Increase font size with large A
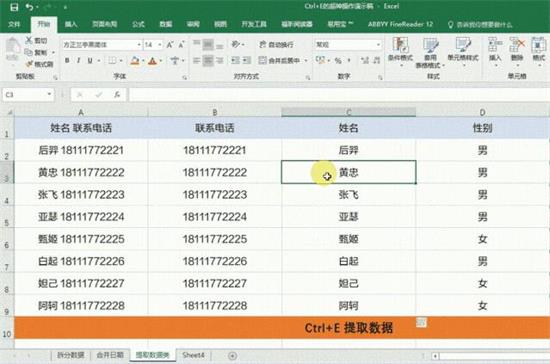This screenshot has width=550, height=364. click(x=170, y=45)
